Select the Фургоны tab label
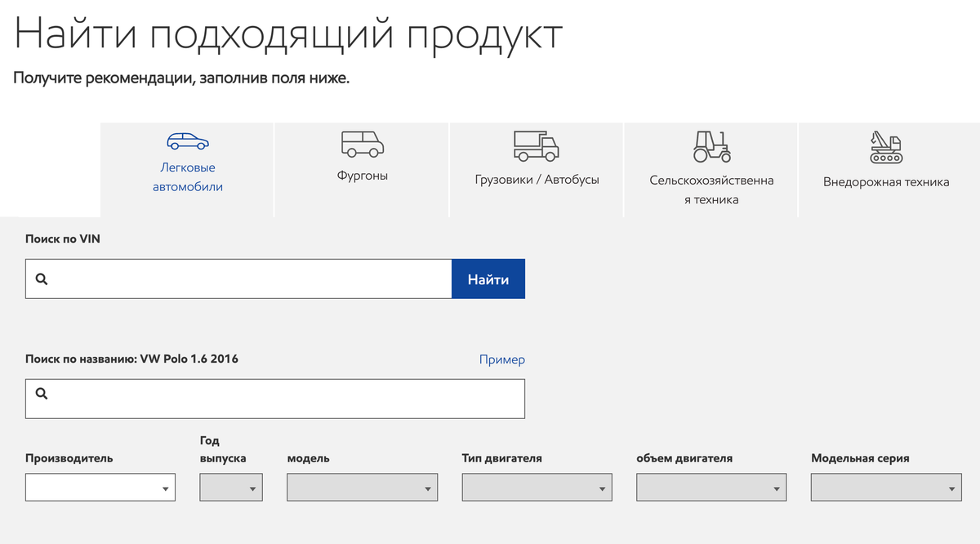 point(362,176)
